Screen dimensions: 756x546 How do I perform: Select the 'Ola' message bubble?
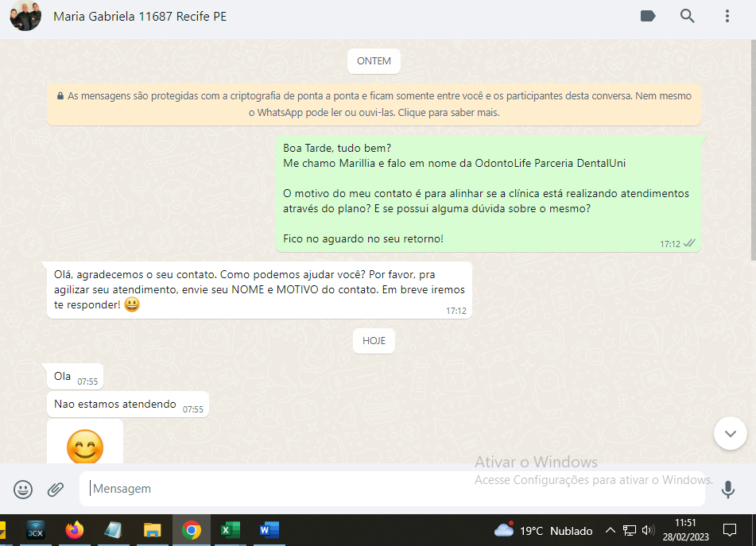coord(76,377)
